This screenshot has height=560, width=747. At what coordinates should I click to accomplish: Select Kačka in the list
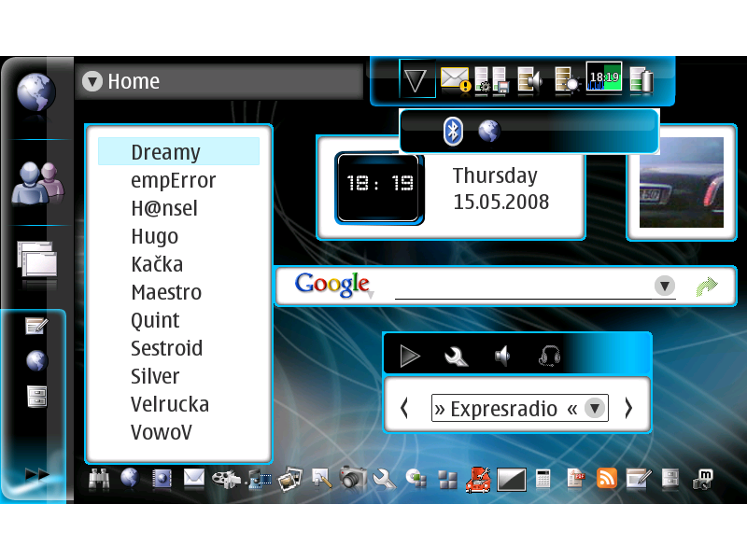tap(178, 264)
